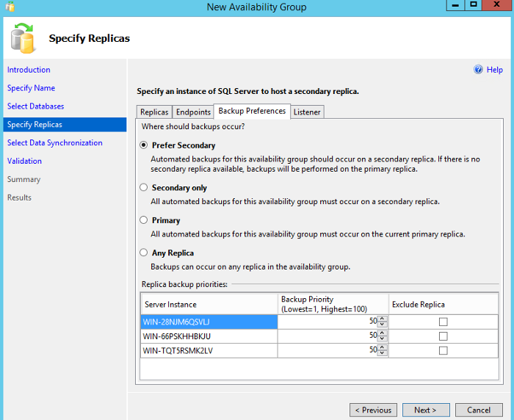
Task: Select the Primary backup radio button
Action: pos(144,220)
